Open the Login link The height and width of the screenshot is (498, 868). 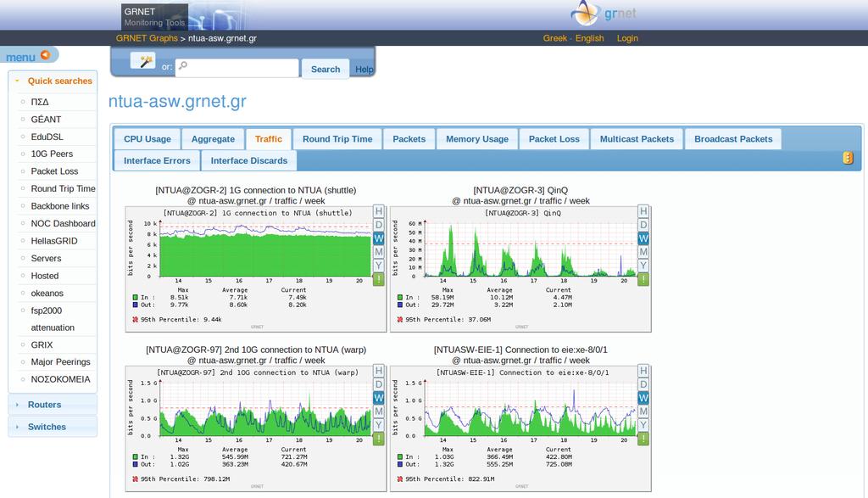pyautogui.click(x=627, y=38)
